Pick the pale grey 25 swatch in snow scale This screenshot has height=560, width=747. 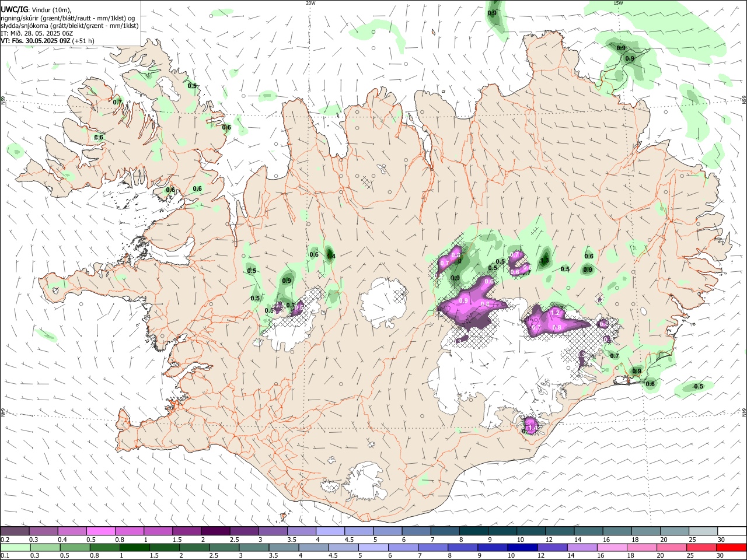coord(703,531)
